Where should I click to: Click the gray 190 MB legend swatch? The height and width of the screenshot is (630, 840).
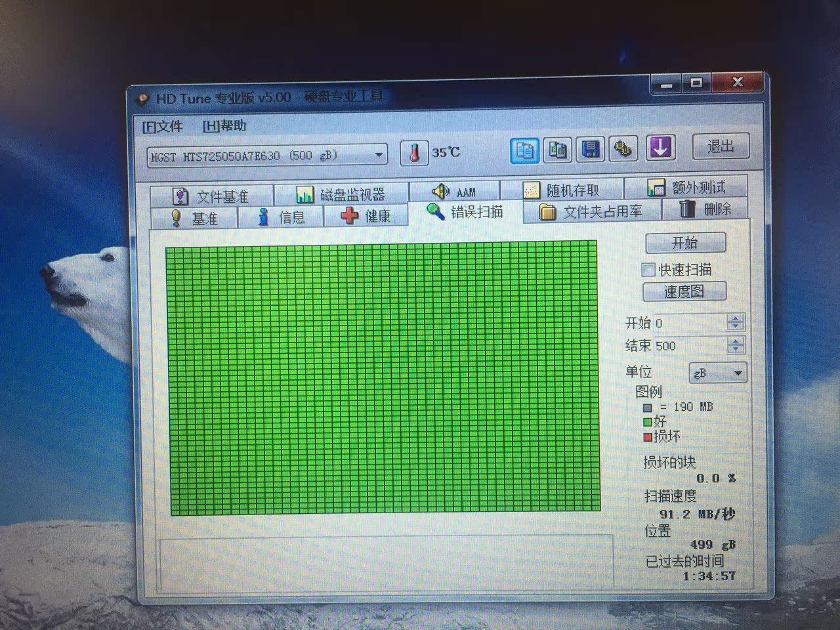pyautogui.click(x=648, y=408)
